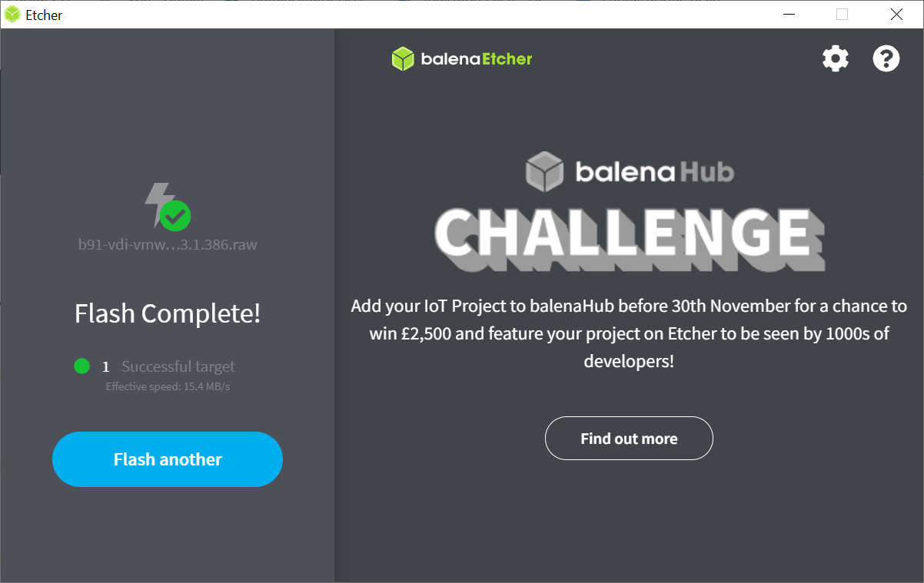Open the settings gear icon
This screenshot has width=924, height=583.
point(836,58)
